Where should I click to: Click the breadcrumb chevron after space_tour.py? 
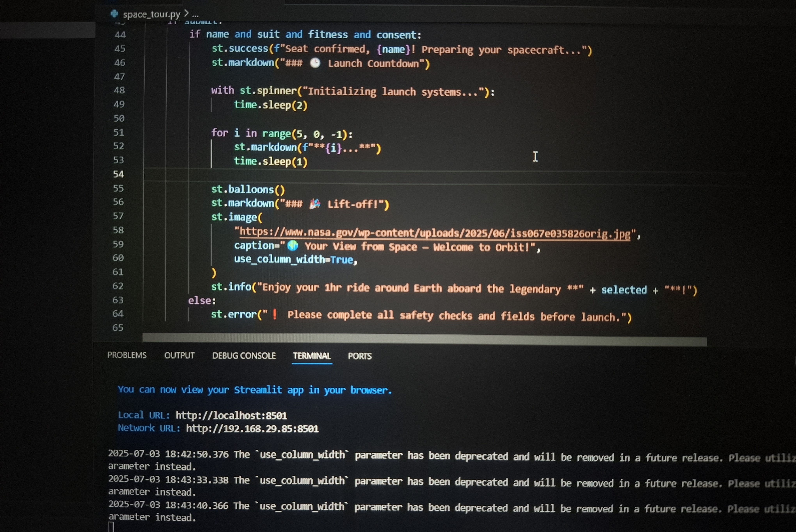(186, 14)
